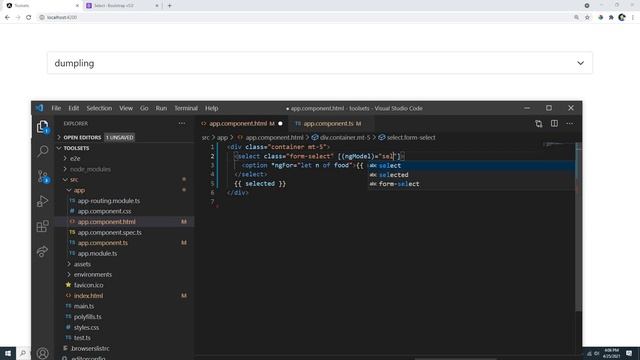Click Explorer panel more actions ellipsis

(x=182, y=123)
